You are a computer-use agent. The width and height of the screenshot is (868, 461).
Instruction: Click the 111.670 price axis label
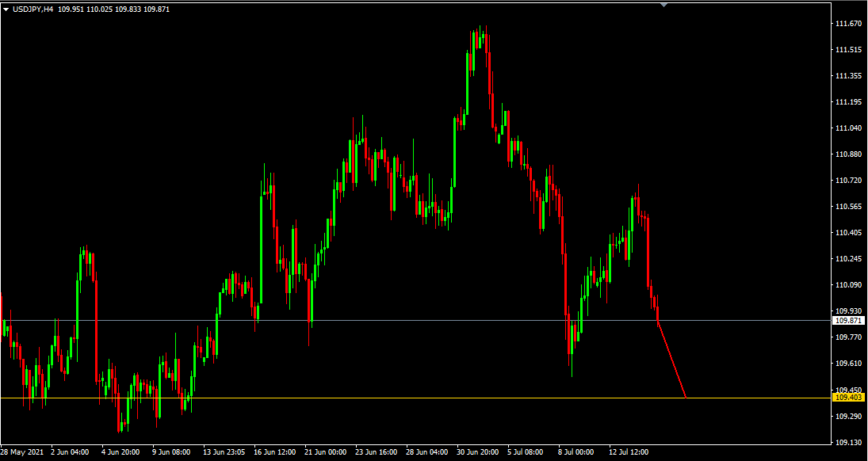pyautogui.click(x=849, y=24)
